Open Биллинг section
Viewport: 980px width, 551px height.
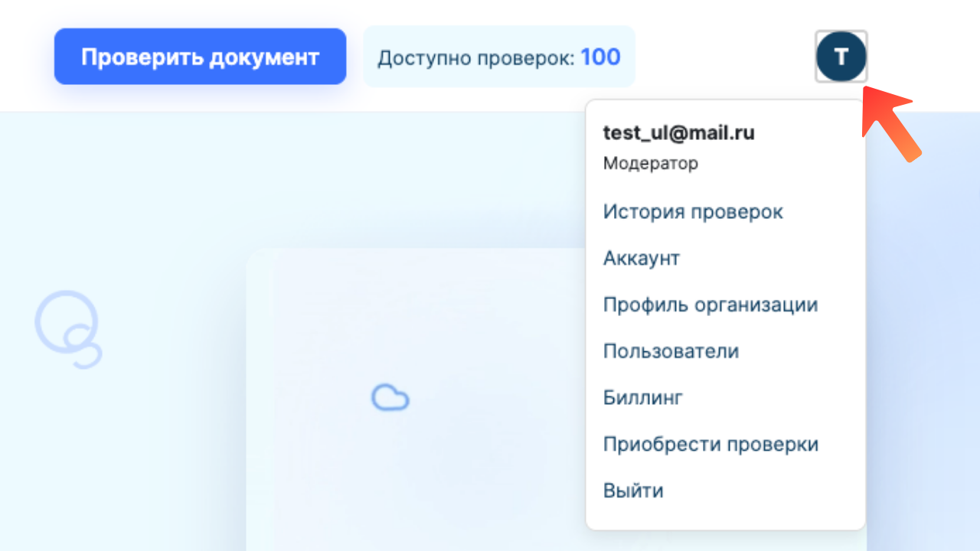tap(644, 398)
